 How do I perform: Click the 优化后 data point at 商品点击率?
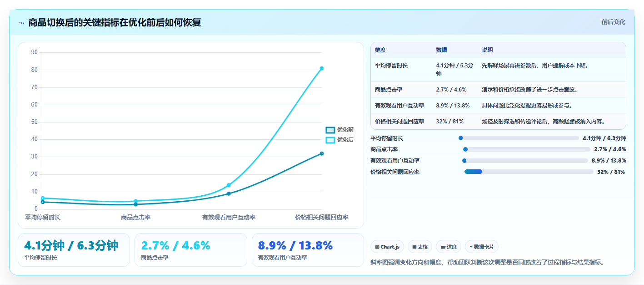tap(135, 201)
